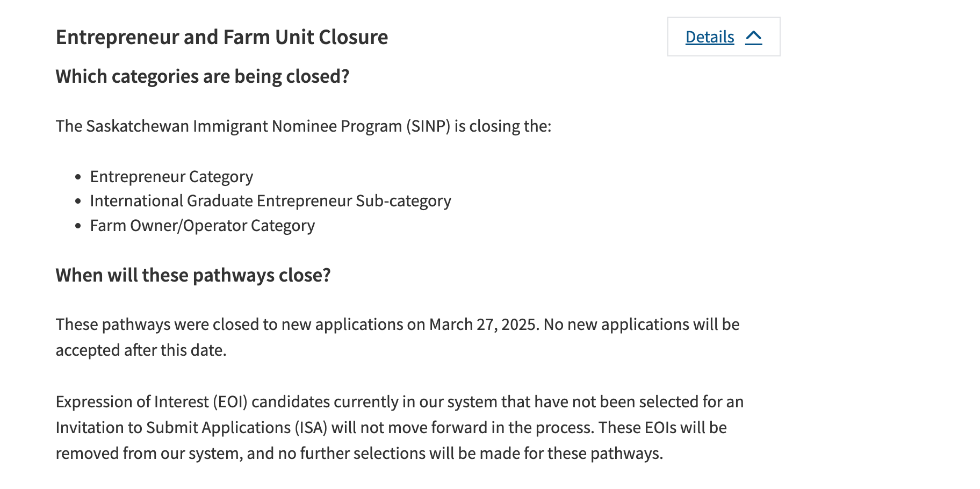Image resolution: width=980 pixels, height=489 pixels.
Task: Click the Entrepreneur and Farm Unit Closure heading
Action: [221, 37]
